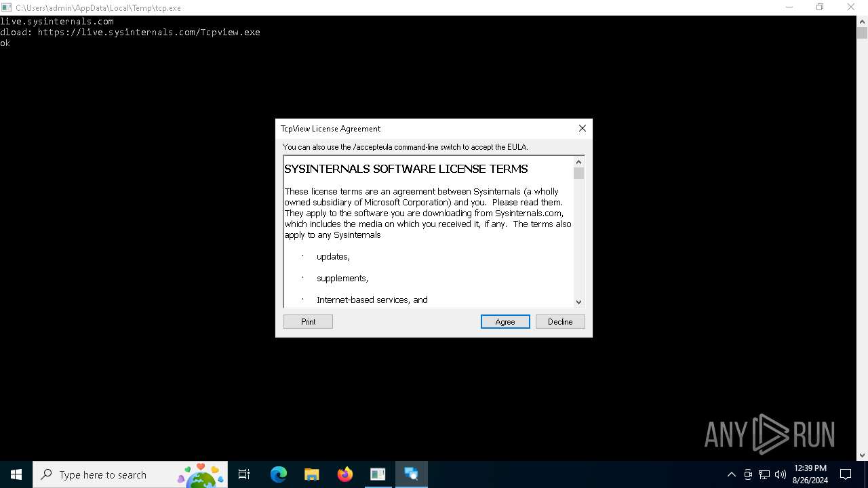
Task: Click the tray icon left of network
Action: click(x=748, y=474)
